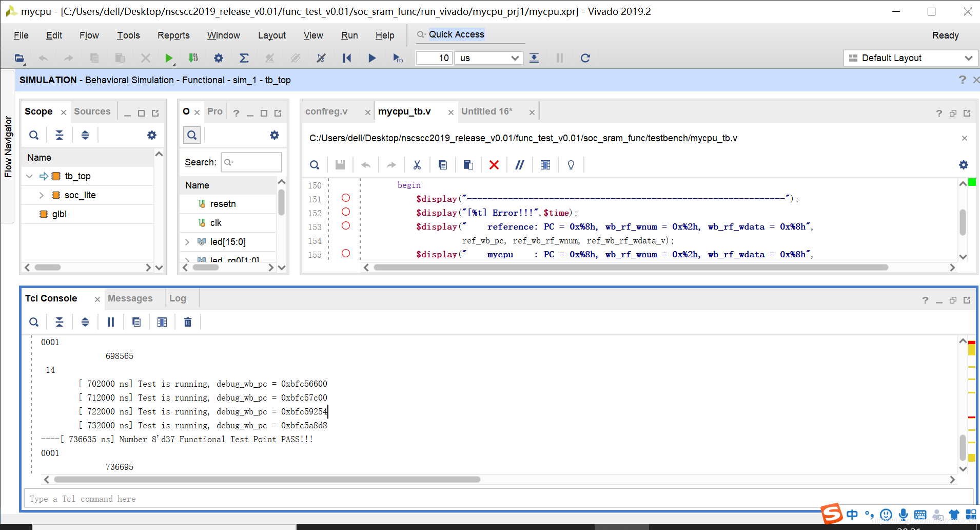Image resolution: width=980 pixels, height=530 pixels.
Task: Open editor settings gear
Action: 964,165
